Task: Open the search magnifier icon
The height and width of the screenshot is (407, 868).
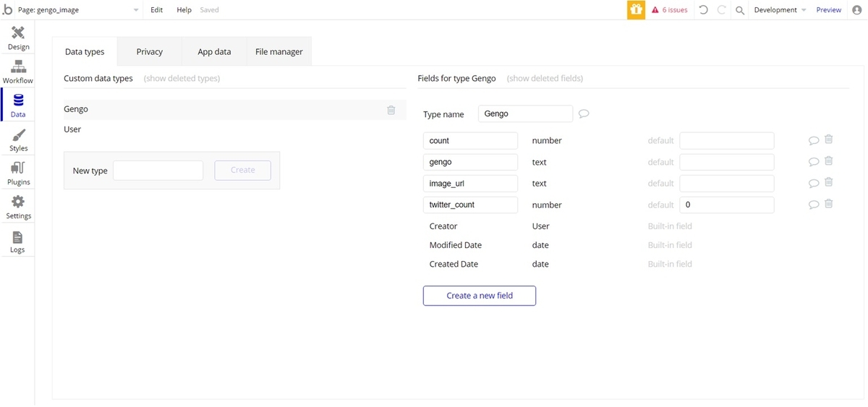Action: click(740, 10)
